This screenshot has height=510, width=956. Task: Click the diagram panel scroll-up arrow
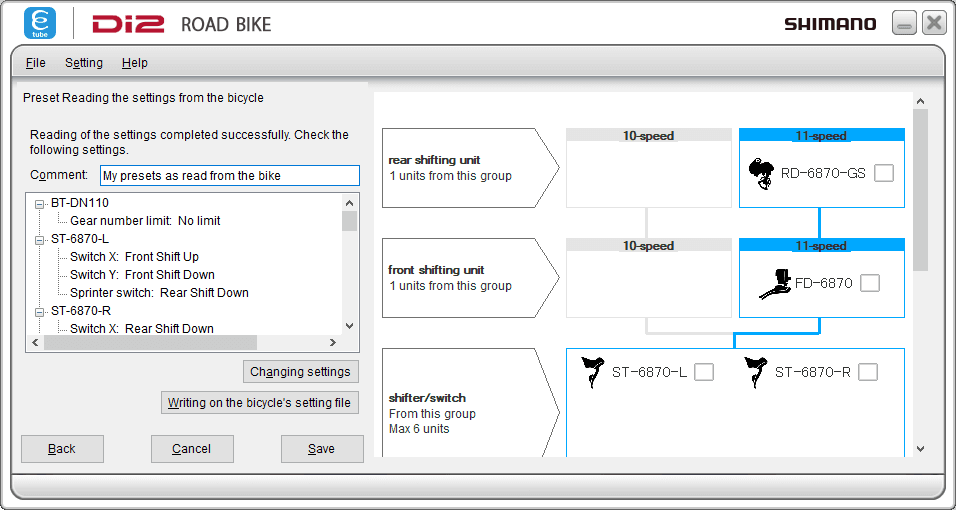click(921, 101)
